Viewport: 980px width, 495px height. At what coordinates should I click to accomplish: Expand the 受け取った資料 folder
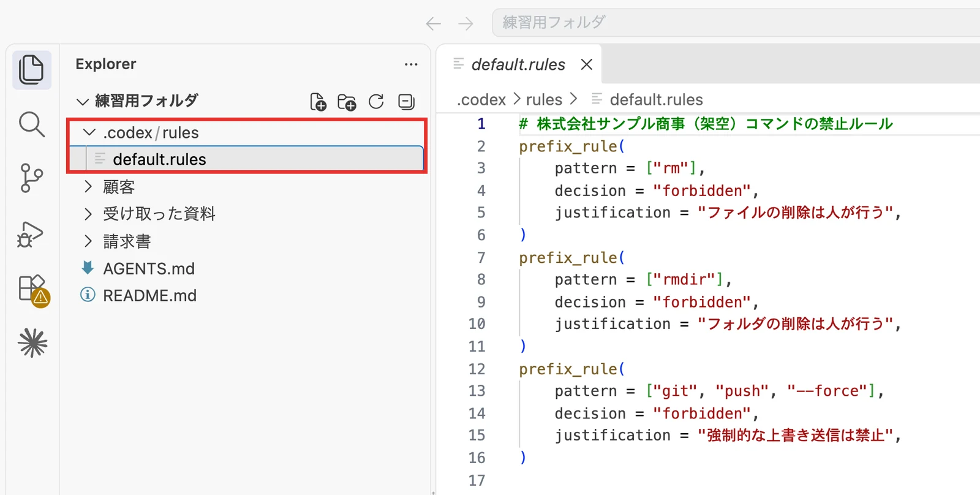(x=88, y=213)
